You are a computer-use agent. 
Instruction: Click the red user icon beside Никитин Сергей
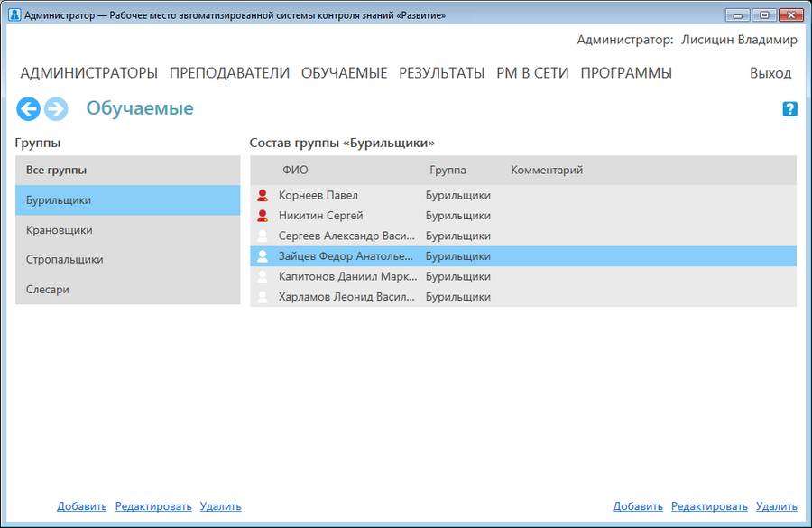(263, 216)
